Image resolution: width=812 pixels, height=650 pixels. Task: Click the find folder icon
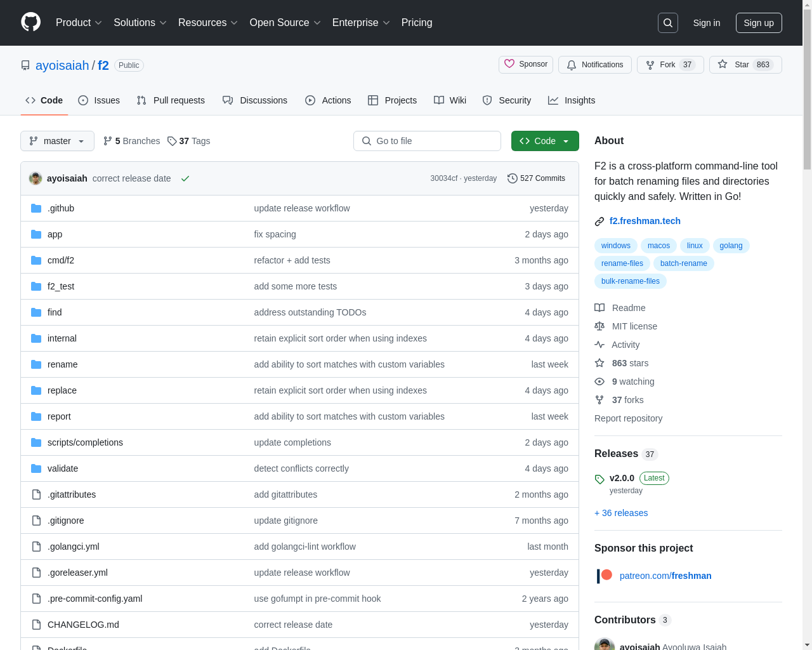point(36,312)
